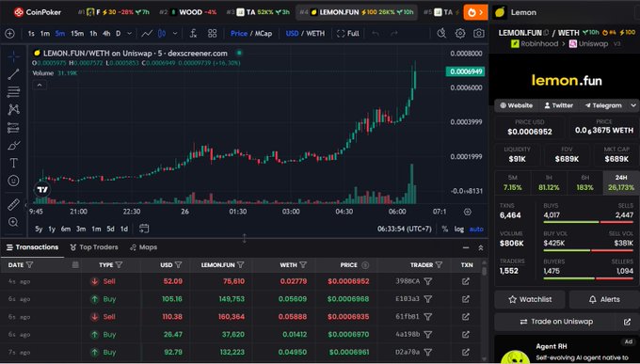
Task: Toggle log scale on chart
Action: pos(459,229)
